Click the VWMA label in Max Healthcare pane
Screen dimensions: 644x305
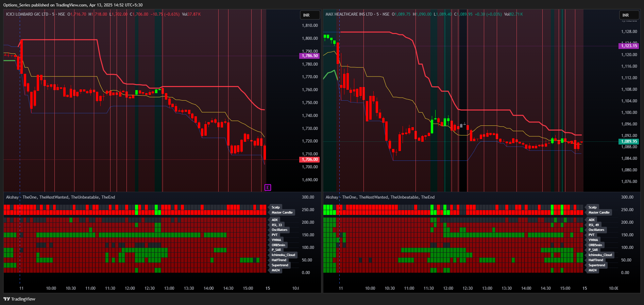(x=593, y=240)
